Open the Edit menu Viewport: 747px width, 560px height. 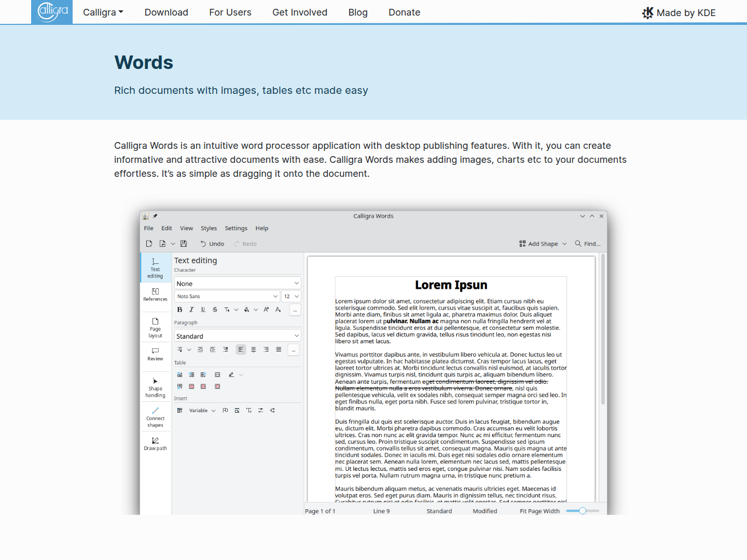click(x=167, y=228)
